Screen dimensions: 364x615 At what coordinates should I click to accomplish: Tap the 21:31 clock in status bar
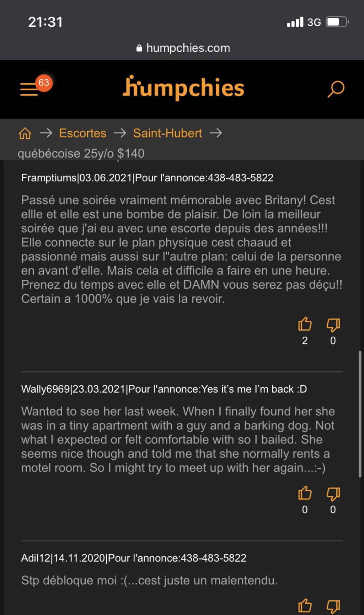point(45,22)
